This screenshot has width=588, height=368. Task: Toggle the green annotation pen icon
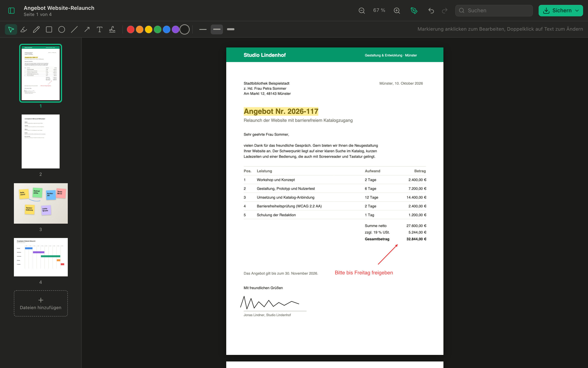pyautogui.click(x=414, y=10)
